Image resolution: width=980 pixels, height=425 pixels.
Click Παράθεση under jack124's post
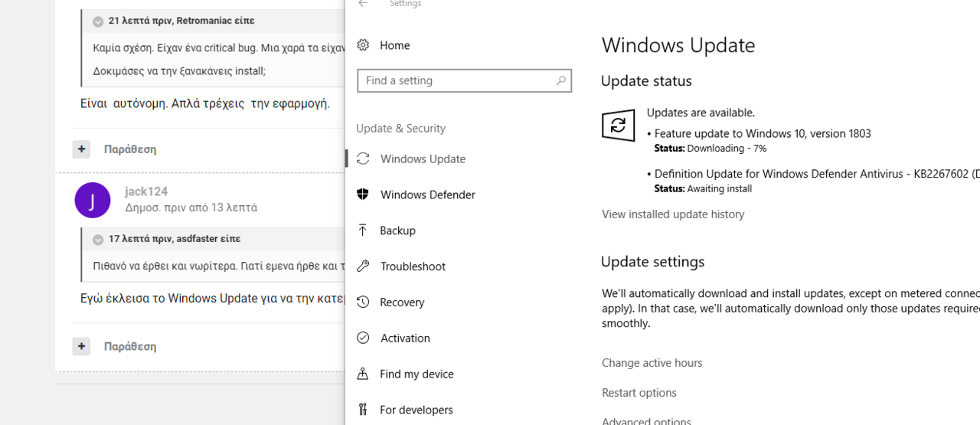point(130,347)
